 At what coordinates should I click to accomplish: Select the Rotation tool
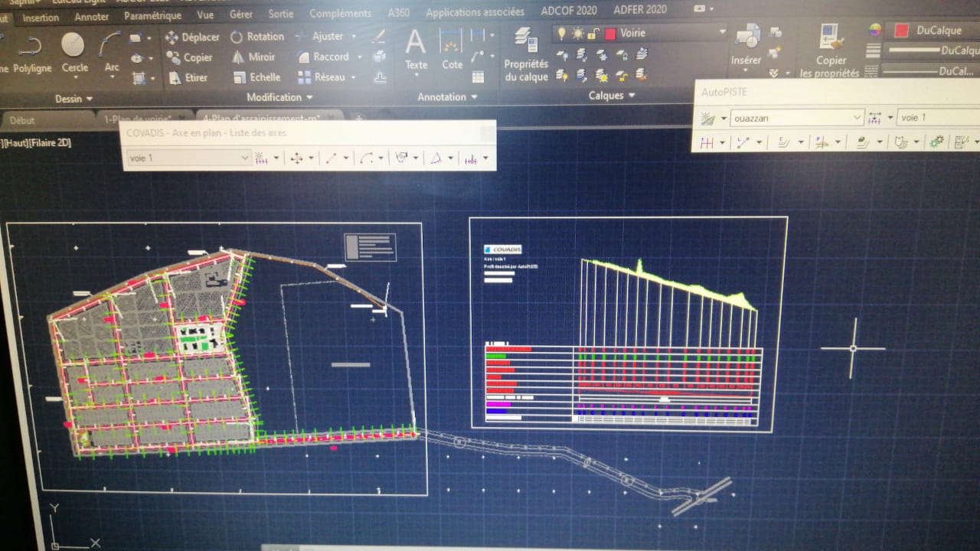(257, 36)
